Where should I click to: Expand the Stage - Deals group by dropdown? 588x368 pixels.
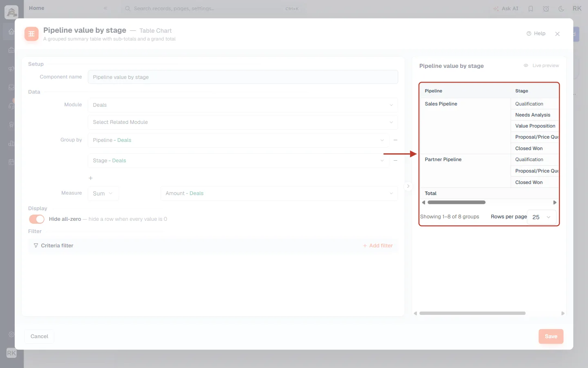point(238,161)
